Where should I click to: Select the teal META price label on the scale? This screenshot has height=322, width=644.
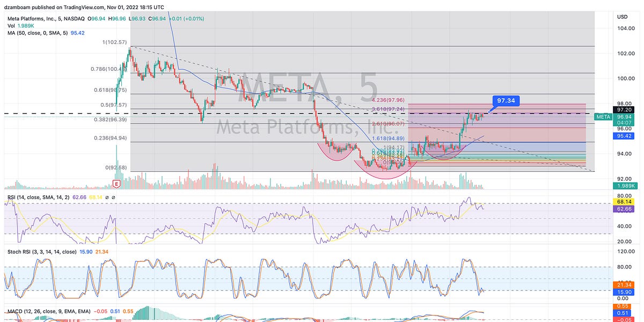tap(603, 116)
